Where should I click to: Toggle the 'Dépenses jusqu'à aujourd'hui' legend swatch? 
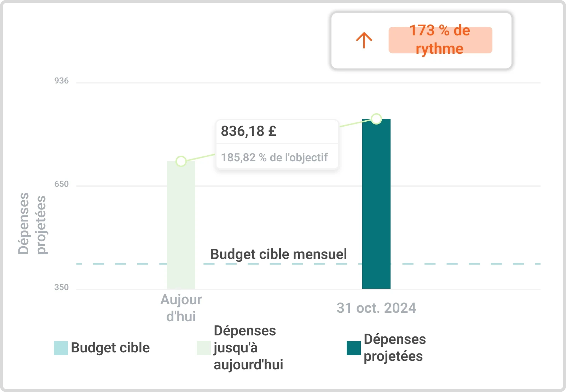click(204, 348)
